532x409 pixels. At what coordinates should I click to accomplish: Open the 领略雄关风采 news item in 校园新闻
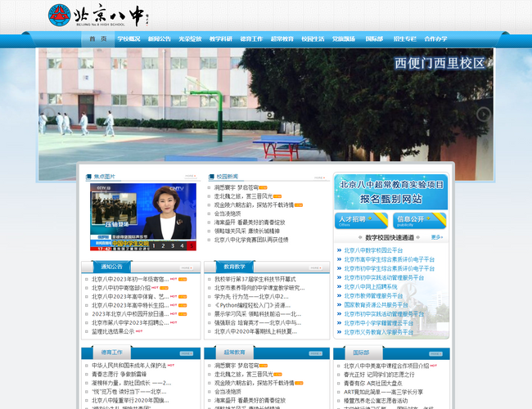(246, 231)
